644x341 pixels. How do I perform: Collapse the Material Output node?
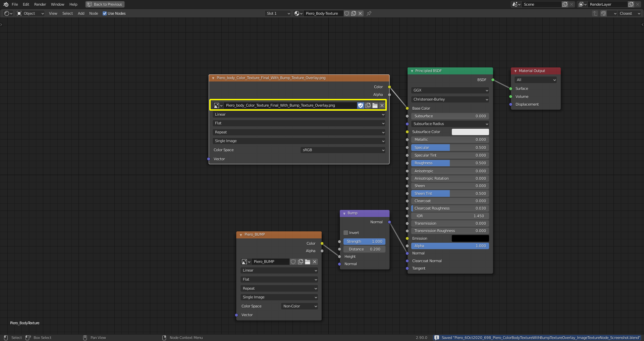(x=516, y=71)
